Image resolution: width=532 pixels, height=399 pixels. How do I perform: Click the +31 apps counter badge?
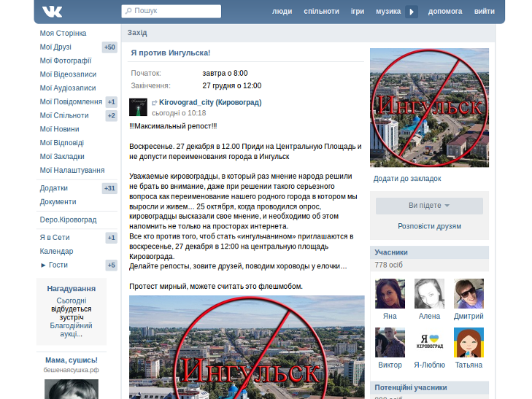click(x=109, y=188)
